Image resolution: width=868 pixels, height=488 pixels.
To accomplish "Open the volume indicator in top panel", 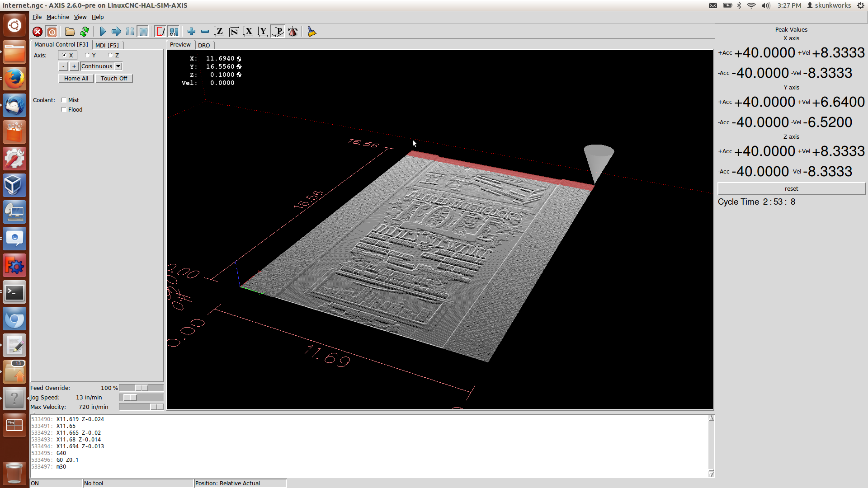I will pyautogui.click(x=765, y=5).
